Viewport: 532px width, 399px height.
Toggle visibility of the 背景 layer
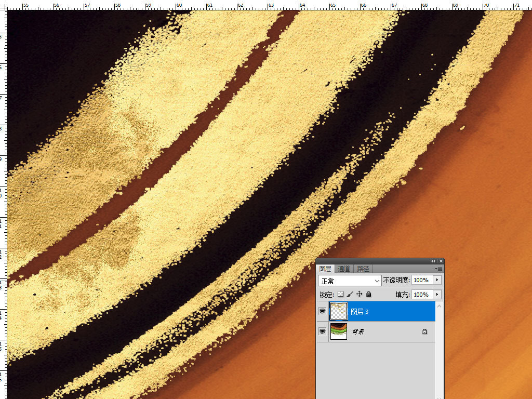[x=323, y=331]
